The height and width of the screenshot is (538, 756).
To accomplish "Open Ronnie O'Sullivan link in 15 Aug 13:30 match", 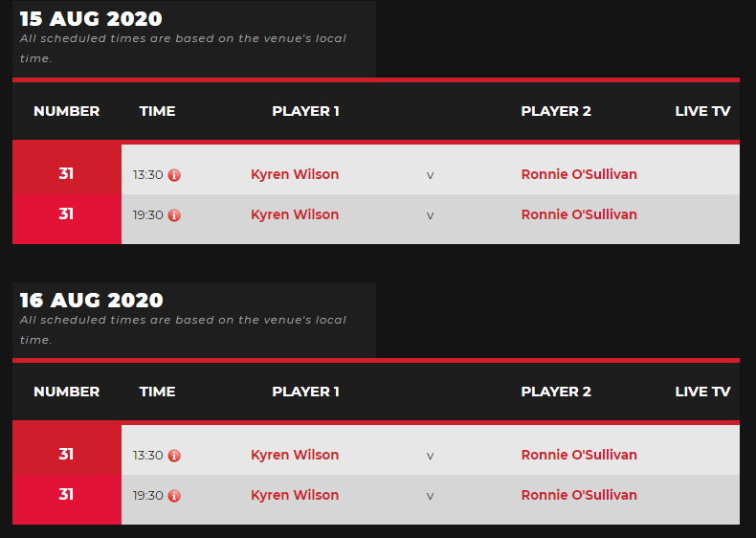I will point(579,174).
